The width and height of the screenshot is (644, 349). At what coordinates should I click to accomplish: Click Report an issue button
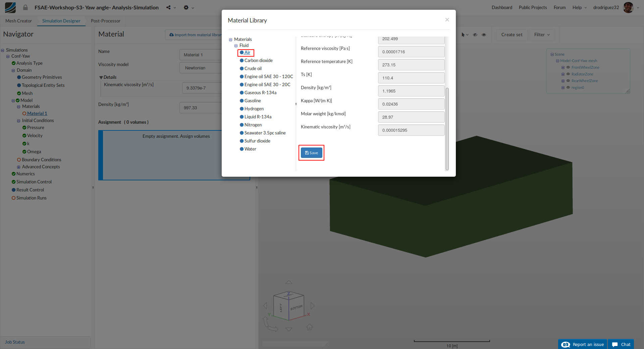click(x=583, y=344)
